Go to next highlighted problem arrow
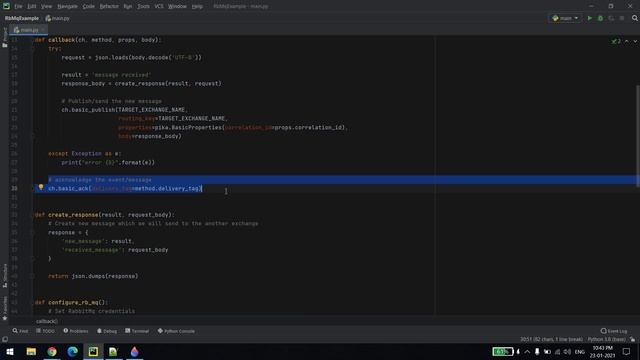640x360 pixels. [x=635, y=41]
